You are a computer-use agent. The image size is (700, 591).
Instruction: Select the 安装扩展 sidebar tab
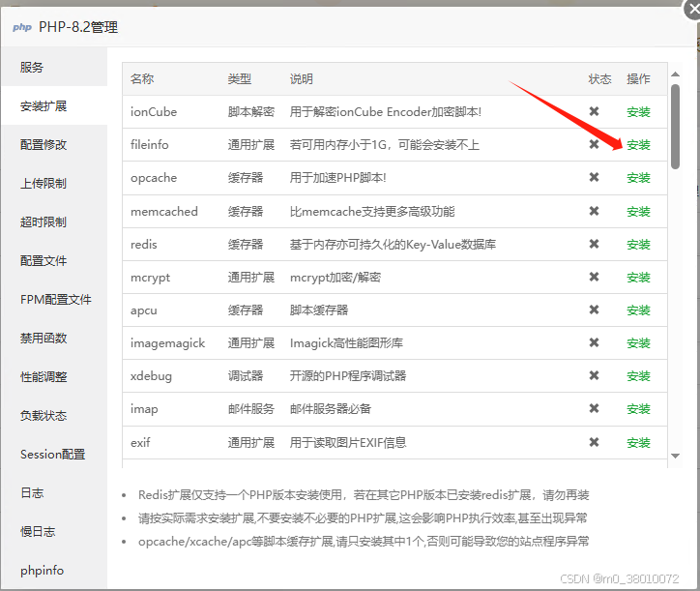coord(54,105)
